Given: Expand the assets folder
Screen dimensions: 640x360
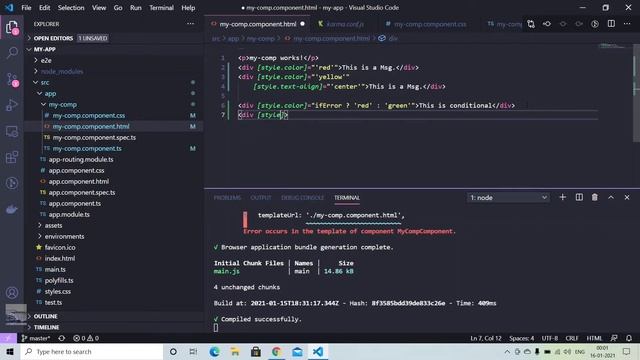Looking at the screenshot, I should pyautogui.click(x=53, y=225).
